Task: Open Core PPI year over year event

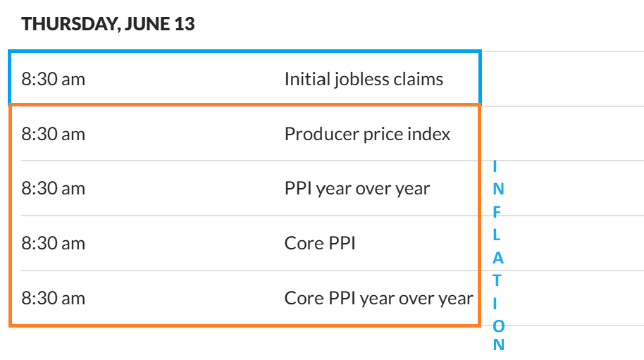Action: tap(378, 299)
